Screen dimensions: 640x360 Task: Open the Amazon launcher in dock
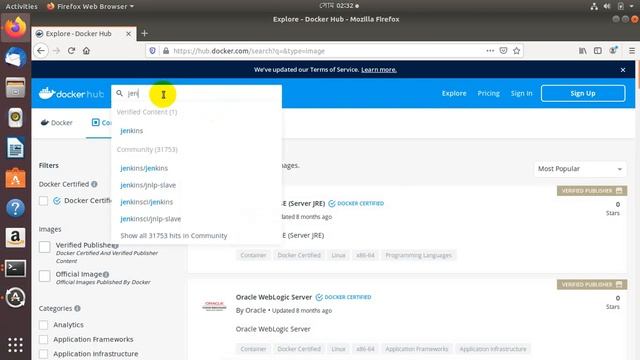click(16, 238)
